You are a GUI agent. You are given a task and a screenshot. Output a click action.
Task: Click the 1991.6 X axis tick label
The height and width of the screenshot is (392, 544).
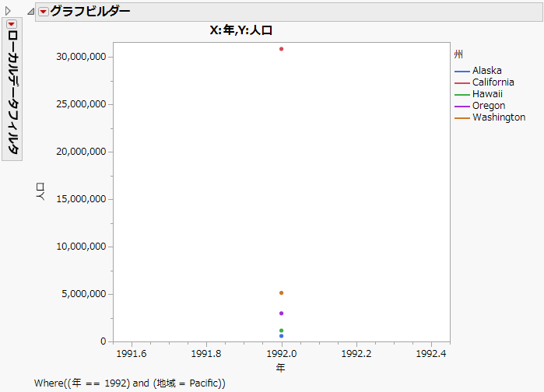(x=132, y=354)
